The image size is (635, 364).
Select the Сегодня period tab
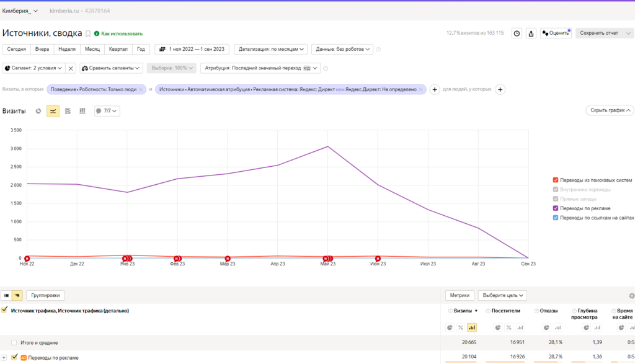[x=17, y=50]
